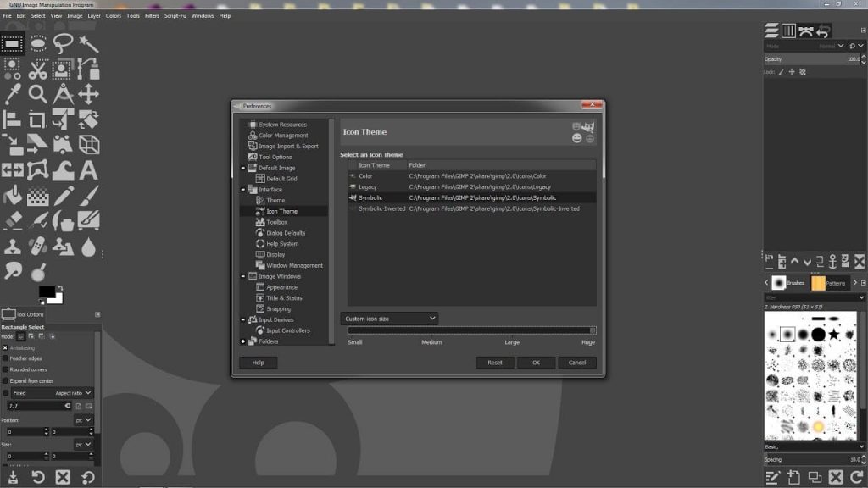Enable the Rounded corners option

click(5, 369)
